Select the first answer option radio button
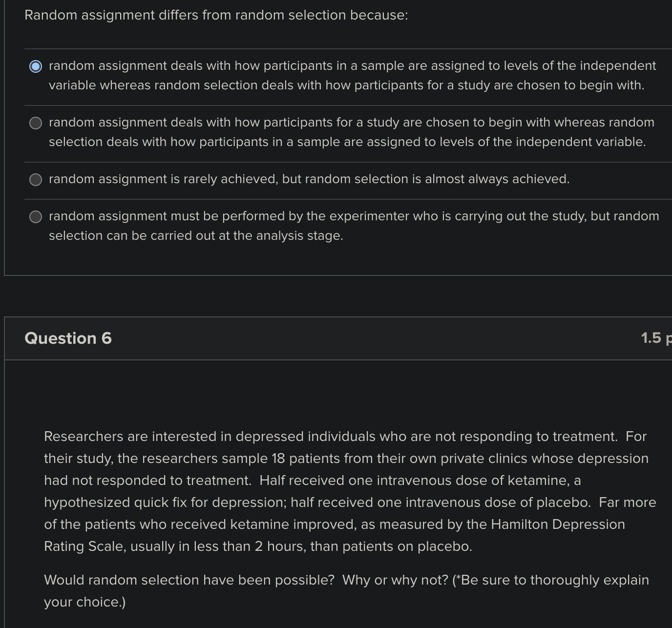This screenshot has height=628, width=672. [x=35, y=66]
